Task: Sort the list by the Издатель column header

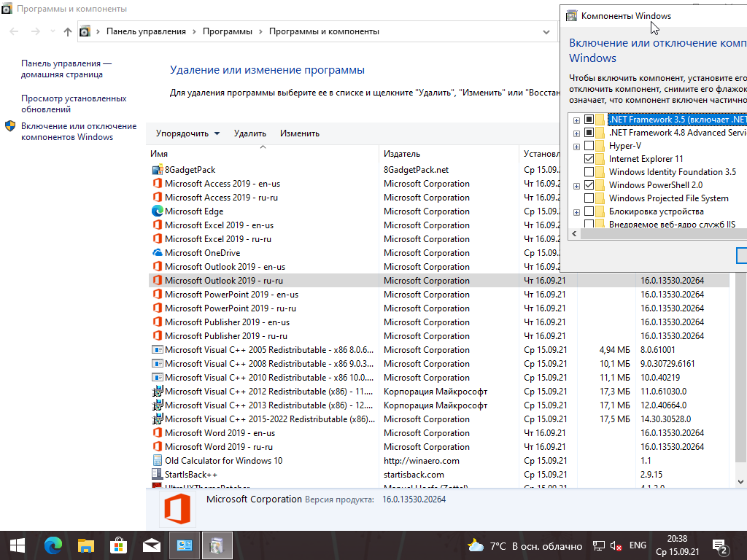Action: (x=449, y=153)
